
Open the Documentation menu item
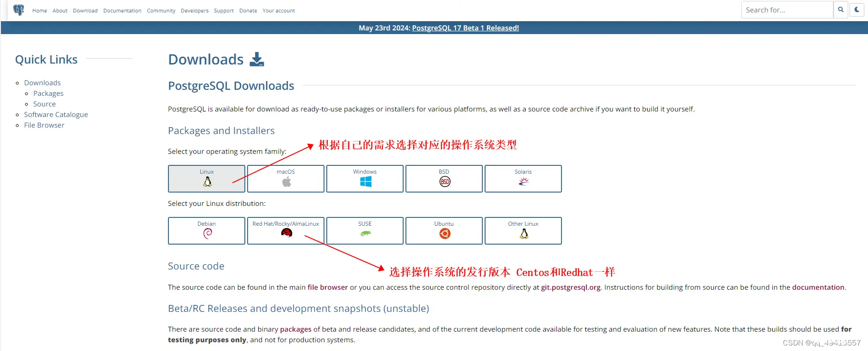point(122,11)
